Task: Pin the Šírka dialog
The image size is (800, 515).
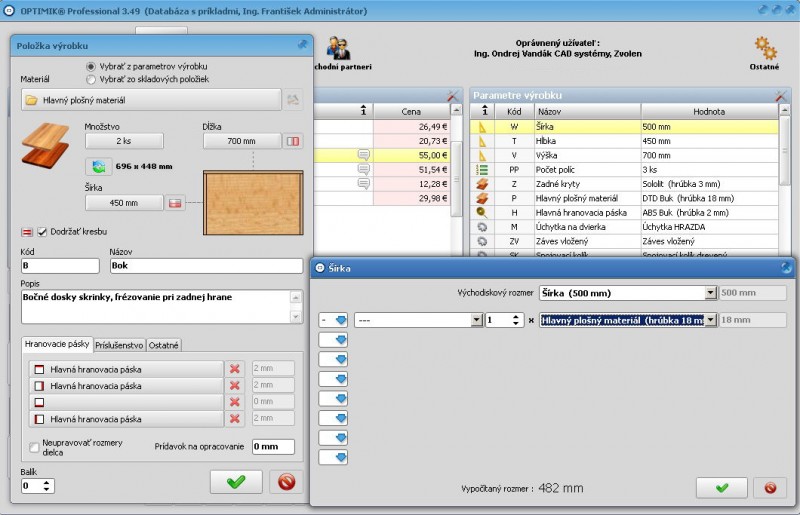Action: (x=786, y=267)
